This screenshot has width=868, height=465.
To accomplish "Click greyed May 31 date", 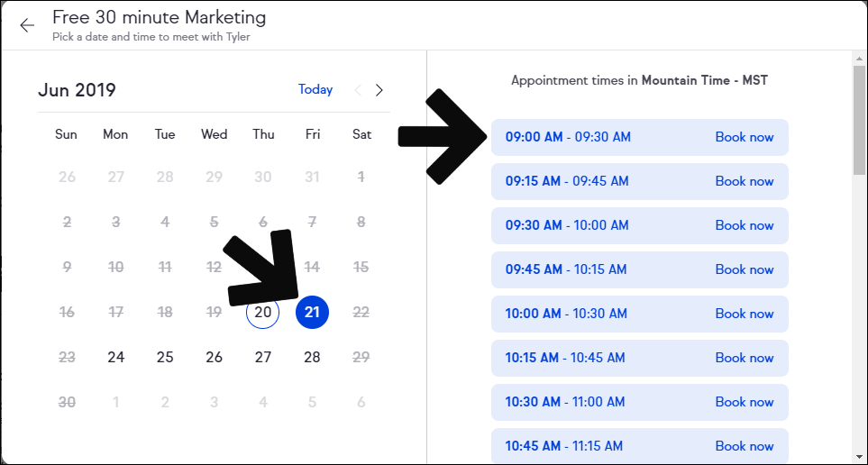I will pyautogui.click(x=312, y=178).
